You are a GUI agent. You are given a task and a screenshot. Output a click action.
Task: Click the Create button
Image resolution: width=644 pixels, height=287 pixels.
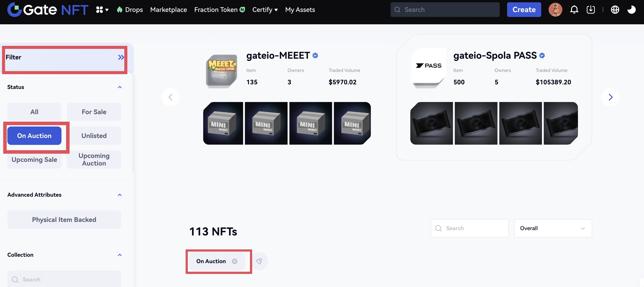524,10
